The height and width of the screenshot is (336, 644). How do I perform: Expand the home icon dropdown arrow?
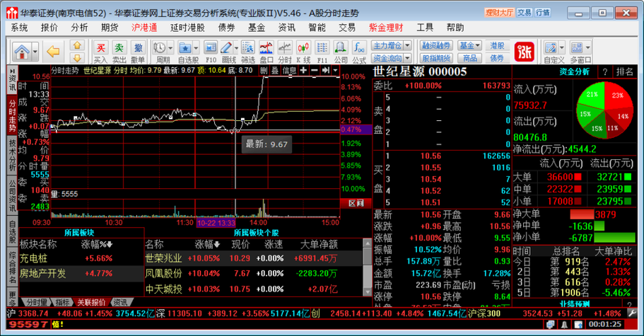(x=35, y=52)
